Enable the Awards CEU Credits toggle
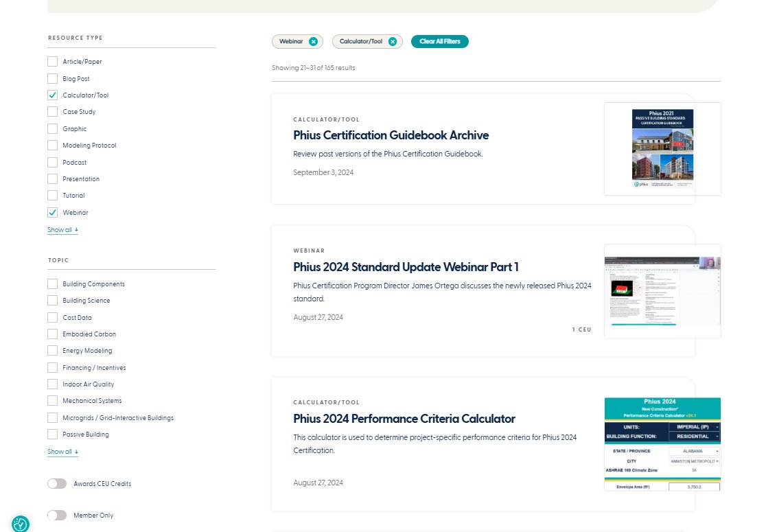This screenshot has height=532, width=766. (x=57, y=483)
